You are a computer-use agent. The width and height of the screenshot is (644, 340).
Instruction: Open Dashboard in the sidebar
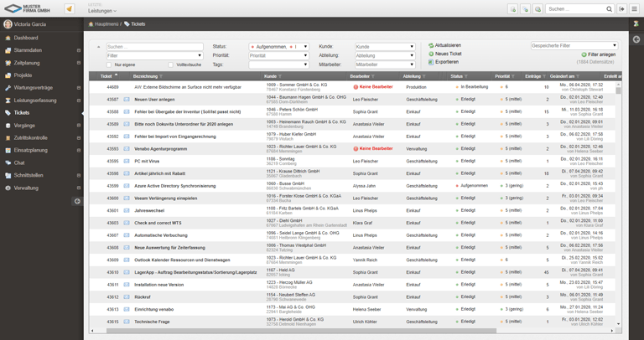click(25, 38)
